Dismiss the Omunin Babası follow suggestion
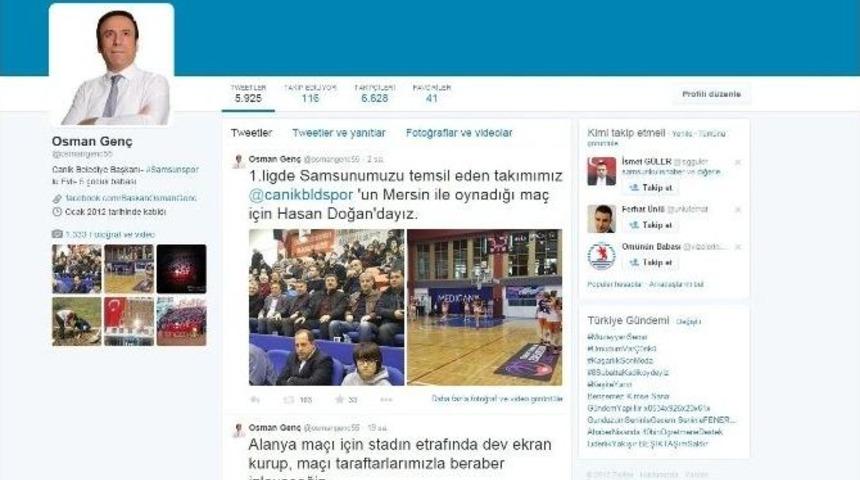This screenshot has width=860, height=480. click(x=738, y=247)
